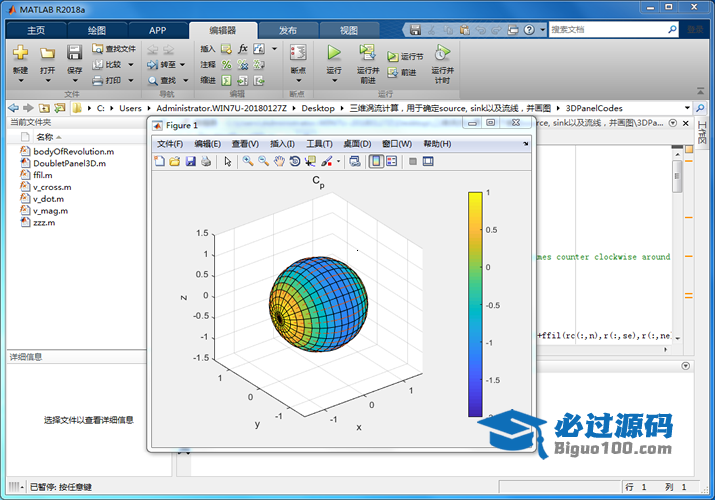Screen dimensions: 715x500
Task: Open the Breakpoints (断点) dropdown arrow
Action: click(x=299, y=81)
